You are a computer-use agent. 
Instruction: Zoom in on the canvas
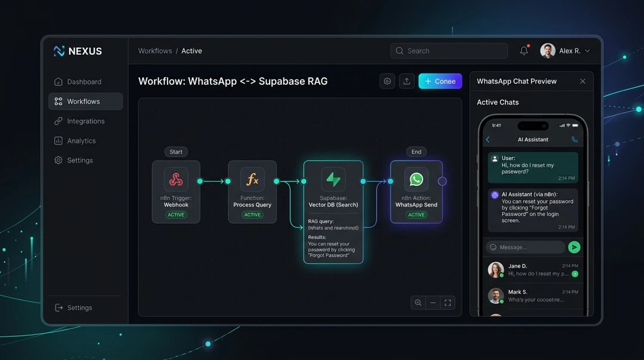418,303
